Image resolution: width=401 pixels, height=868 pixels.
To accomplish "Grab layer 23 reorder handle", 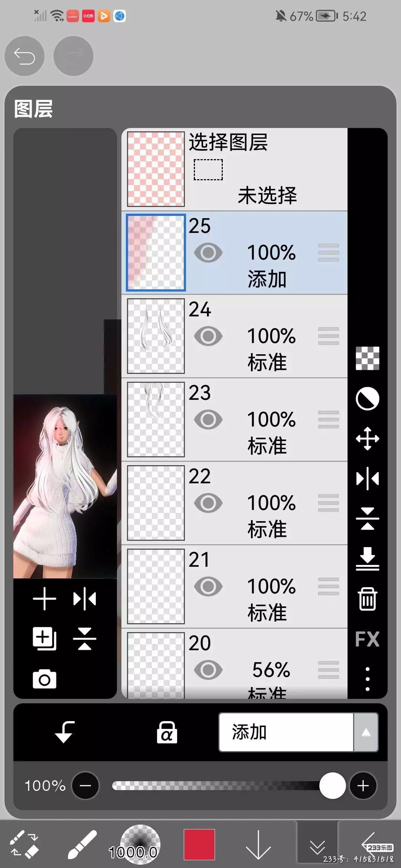I will (x=329, y=420).
